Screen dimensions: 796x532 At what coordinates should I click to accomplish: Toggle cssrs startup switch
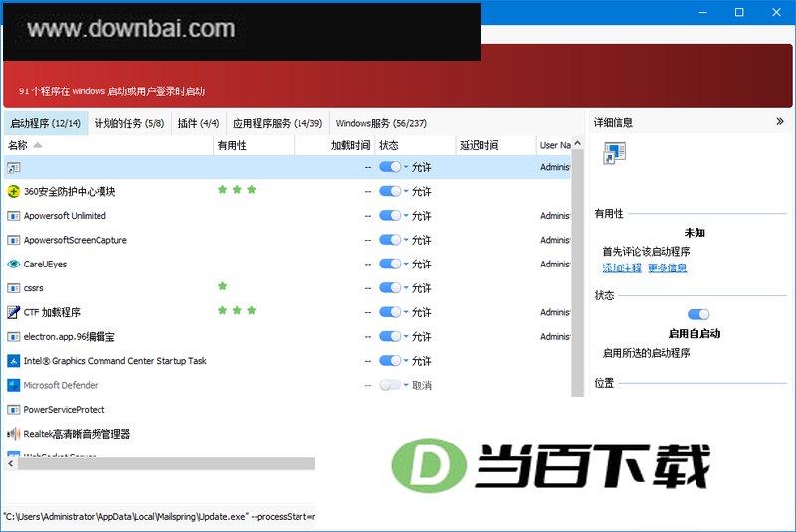tap(390, 288)
